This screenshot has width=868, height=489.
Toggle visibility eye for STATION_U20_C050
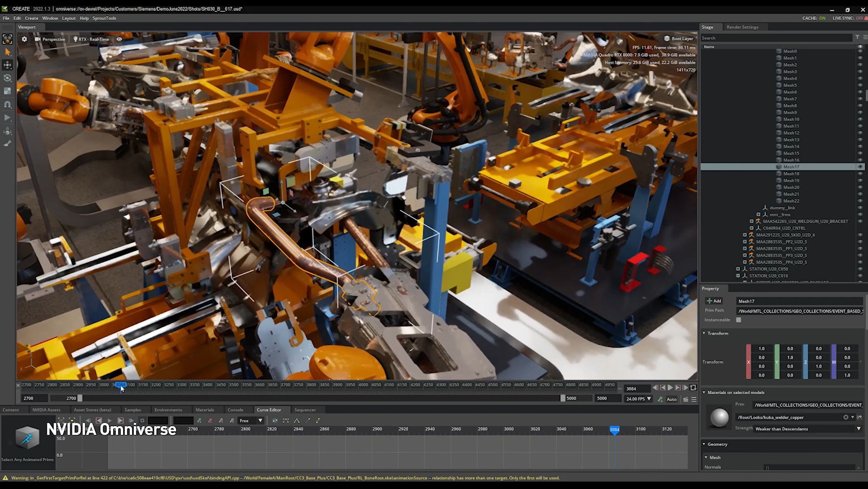click(860, 269)
